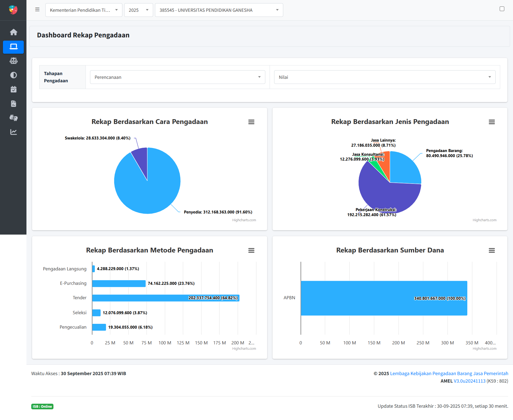
Task: Open Sumber Dana chart context menu
Action: point(492,250)
